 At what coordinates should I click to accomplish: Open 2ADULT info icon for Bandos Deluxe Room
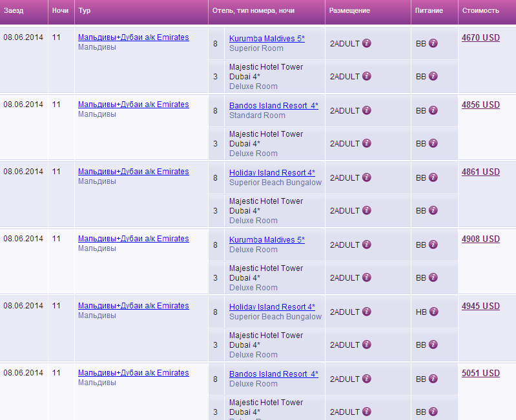[x=367, y=379]
